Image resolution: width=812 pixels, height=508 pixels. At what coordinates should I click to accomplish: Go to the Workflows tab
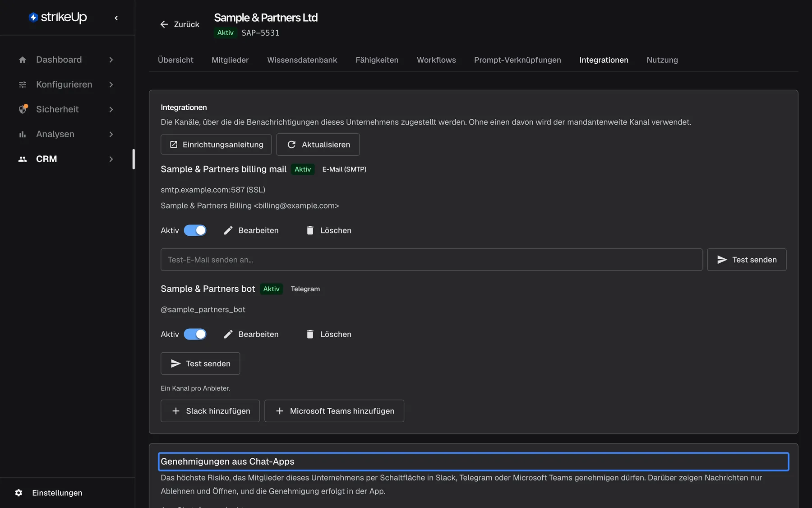pyautogui.click(x=436, y=60)
